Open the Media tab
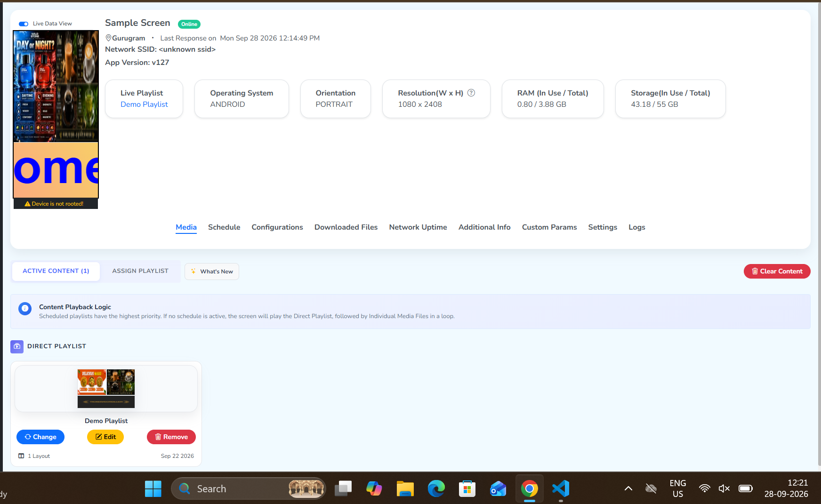The height and width of the screenshot is (504, 821). [x=186, y=227]
